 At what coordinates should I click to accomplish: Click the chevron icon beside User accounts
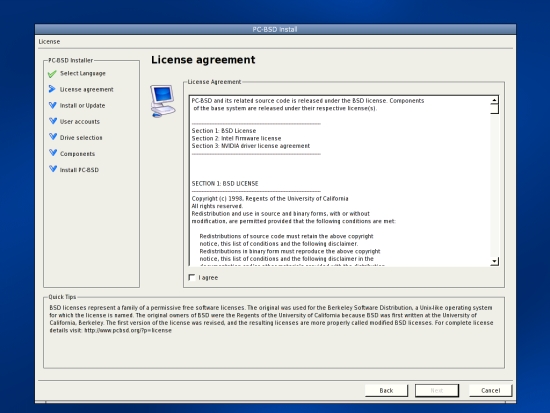[53, 121]
